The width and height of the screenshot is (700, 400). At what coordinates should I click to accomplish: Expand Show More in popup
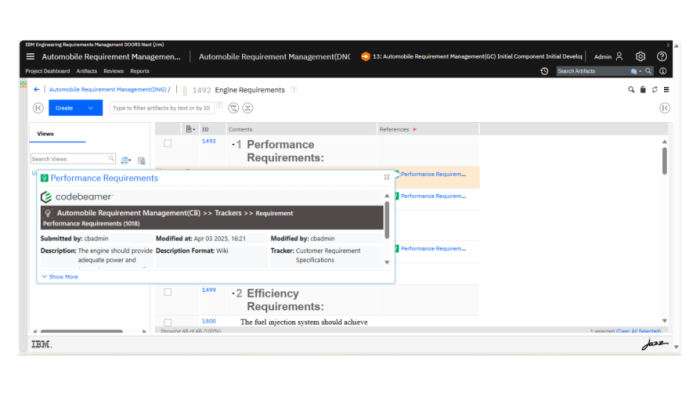(x=60, y=276)
